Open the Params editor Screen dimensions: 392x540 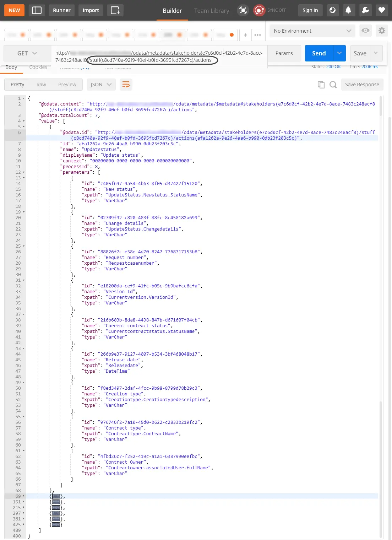coord(284,53)
